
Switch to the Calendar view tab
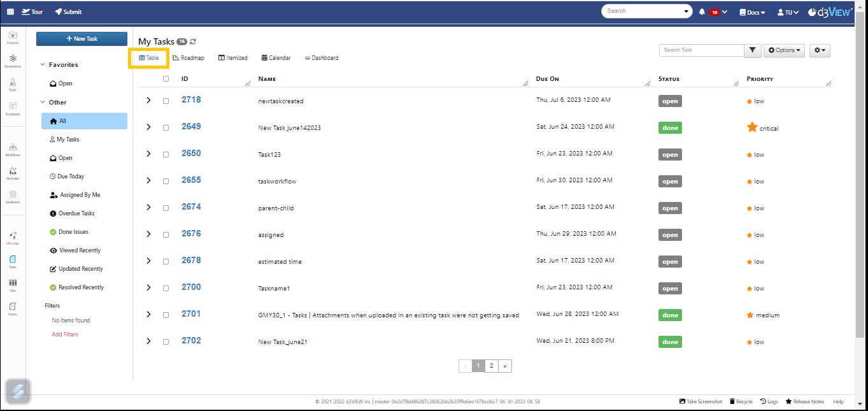coord(276,58)
